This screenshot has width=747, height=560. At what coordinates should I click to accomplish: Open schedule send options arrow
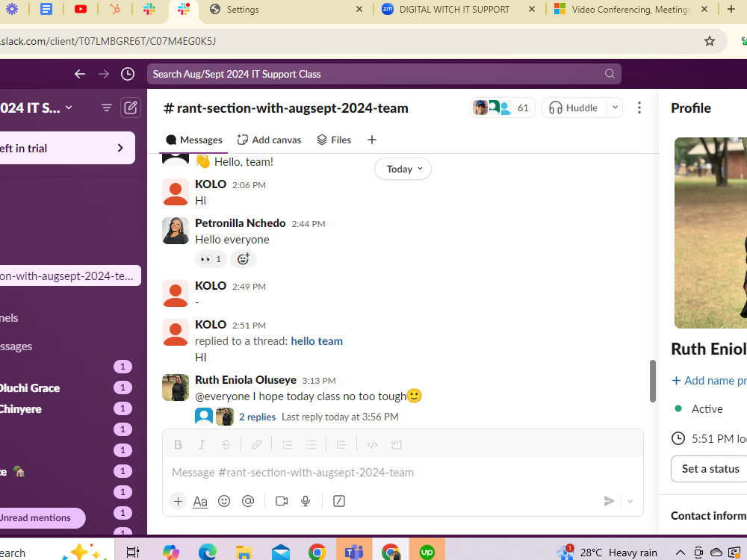[630, 501]
